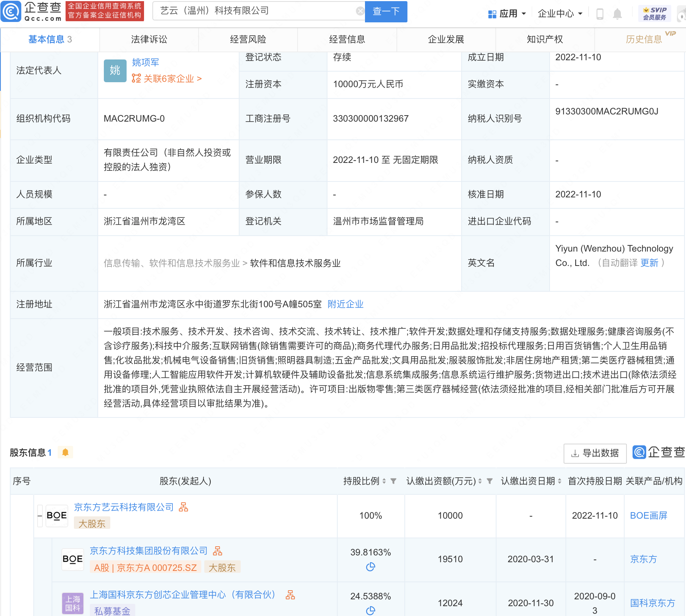Click the 查一下 search button
The height and width of the screenshot is (616, 686).
(x=386, y=11)
